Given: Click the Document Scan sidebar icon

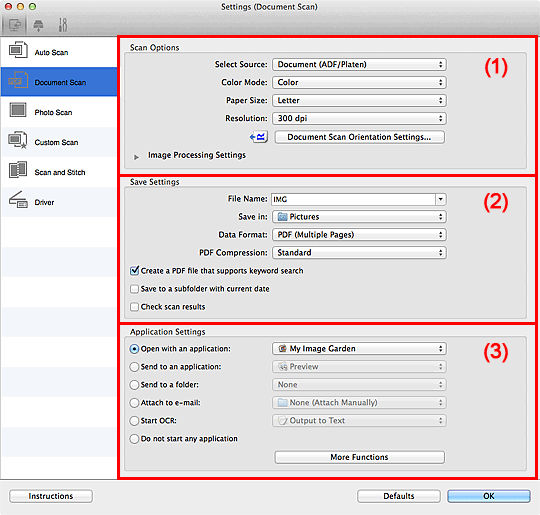Looking at the screenshot, I should point(18,81).
